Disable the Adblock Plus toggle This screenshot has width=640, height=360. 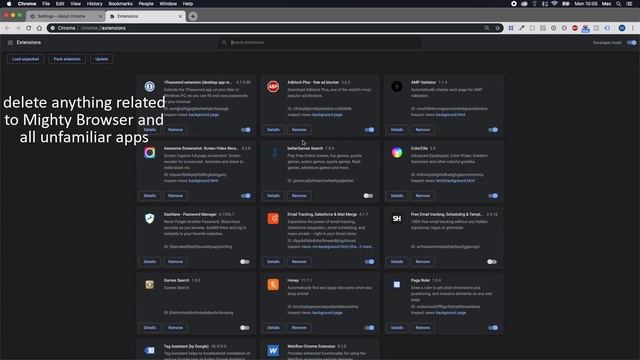tap(369, 130)
